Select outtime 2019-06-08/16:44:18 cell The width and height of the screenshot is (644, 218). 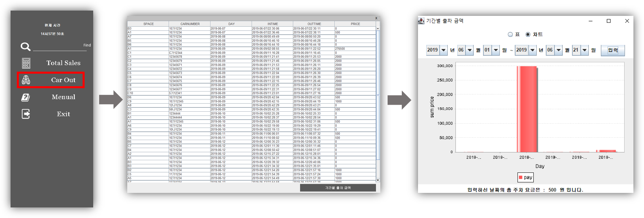click(x=314, y=45)
